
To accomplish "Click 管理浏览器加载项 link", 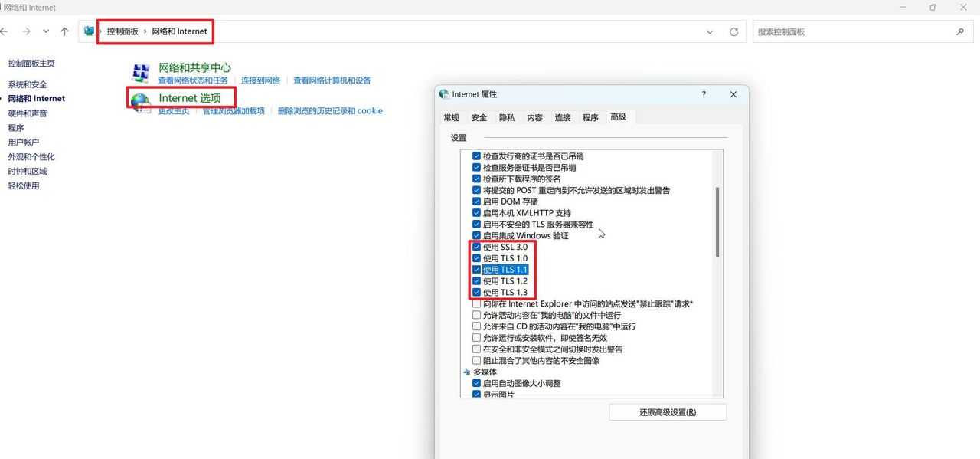I will click(234, 111).
